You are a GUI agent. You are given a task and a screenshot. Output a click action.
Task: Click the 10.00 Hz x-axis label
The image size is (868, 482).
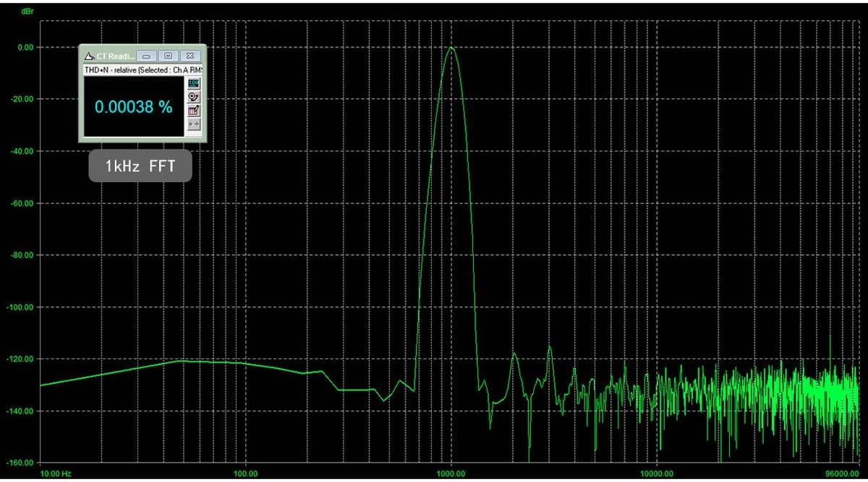[x=56, y=474]
